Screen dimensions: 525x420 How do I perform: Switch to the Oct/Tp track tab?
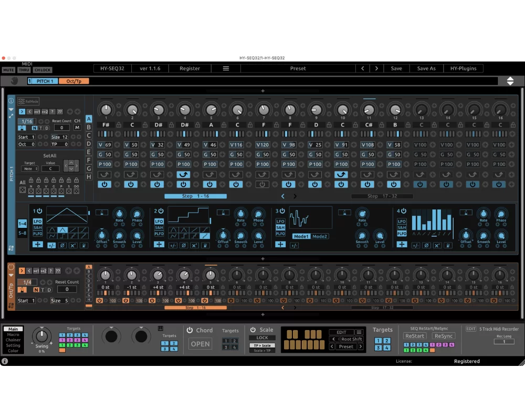pos(73,81)
